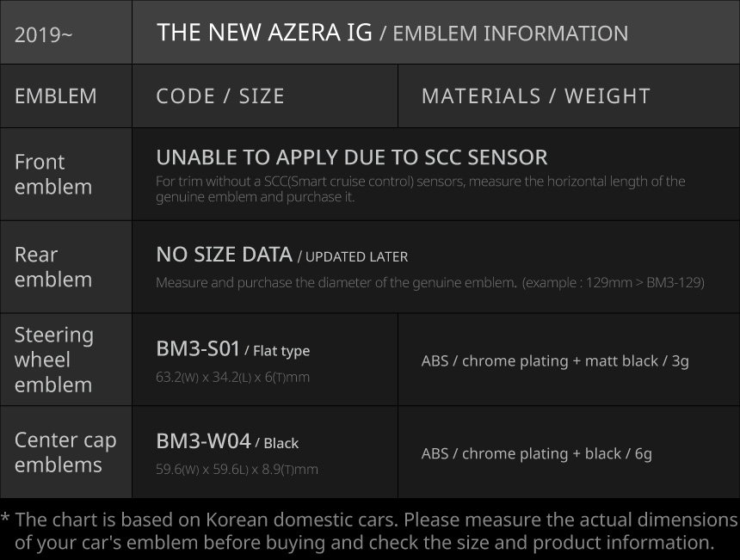Click UNABLE TO APPLY DUE TO SCC SENSOR
740x560 pixels.
351,157
